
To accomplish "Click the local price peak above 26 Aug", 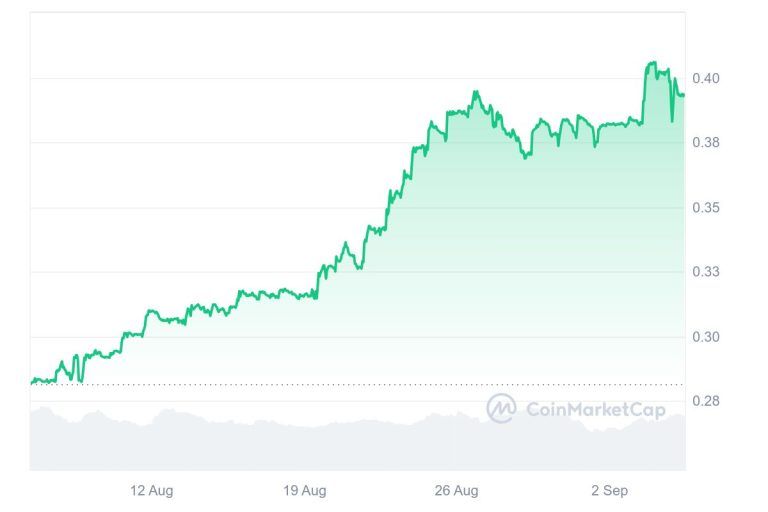I will [476, 92].
